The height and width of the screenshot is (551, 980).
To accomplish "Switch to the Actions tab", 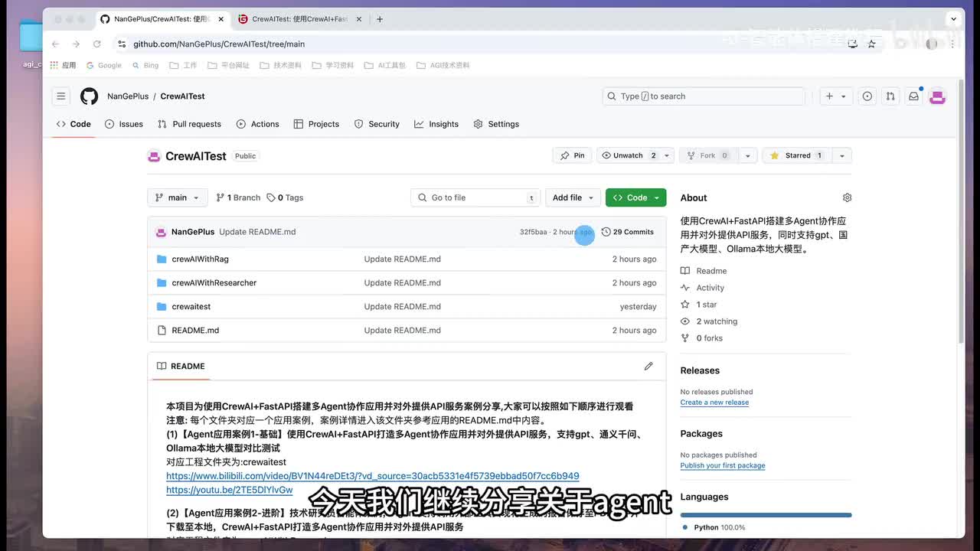I will pyautogui.click(x=258, y=124).
